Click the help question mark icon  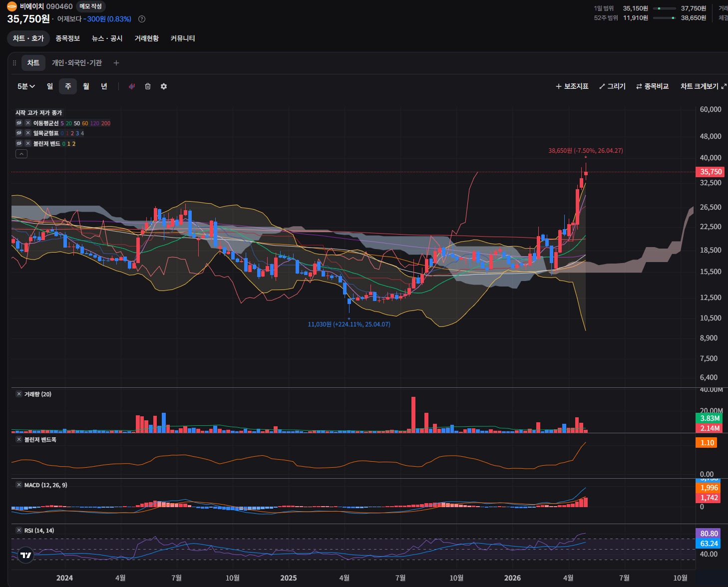(x=142, y=19)
